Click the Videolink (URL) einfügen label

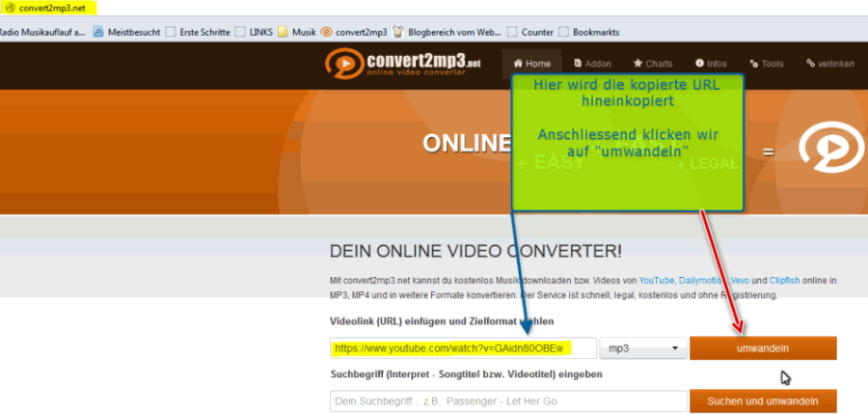pos(442,321)
